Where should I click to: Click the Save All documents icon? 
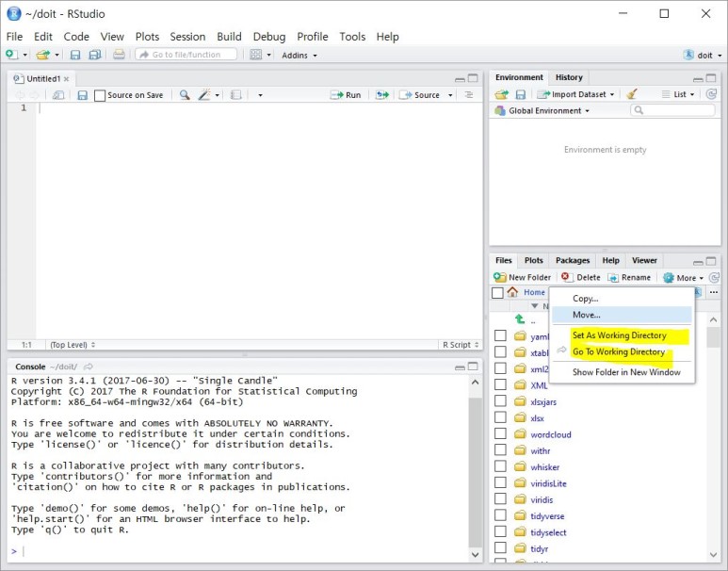95,55
